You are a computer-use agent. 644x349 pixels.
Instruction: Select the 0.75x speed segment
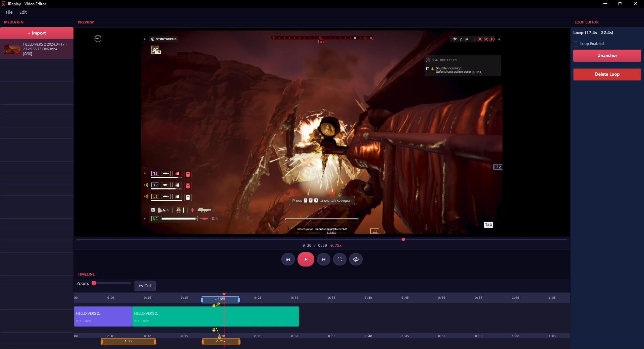click(x=221, y=341)
